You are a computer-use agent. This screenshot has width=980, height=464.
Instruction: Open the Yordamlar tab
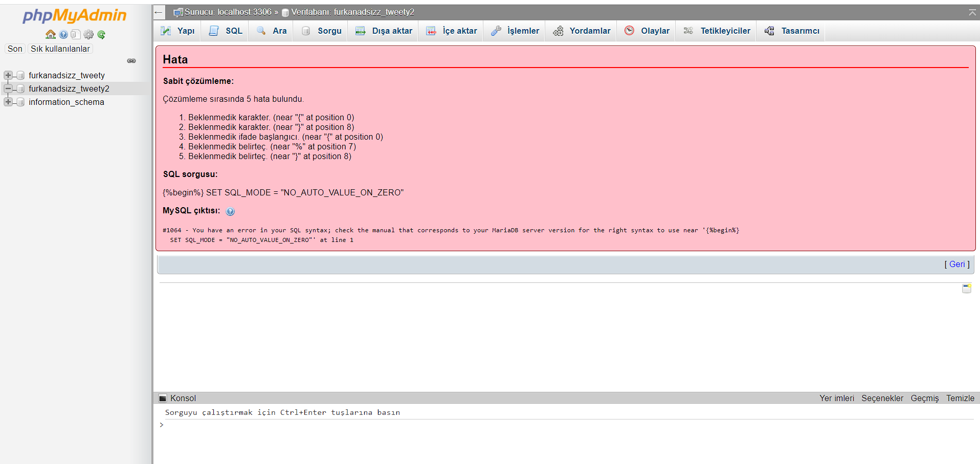coord(582,31)
